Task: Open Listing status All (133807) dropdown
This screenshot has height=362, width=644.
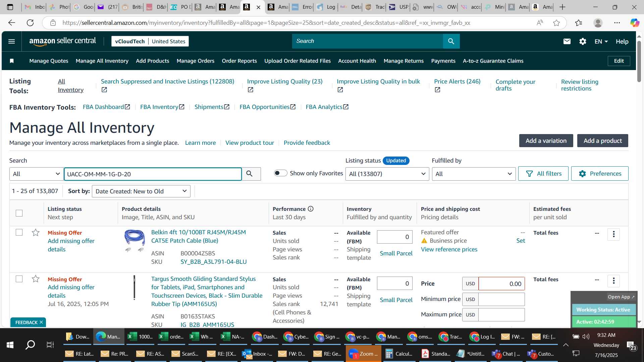Action: tap(387, 174)
